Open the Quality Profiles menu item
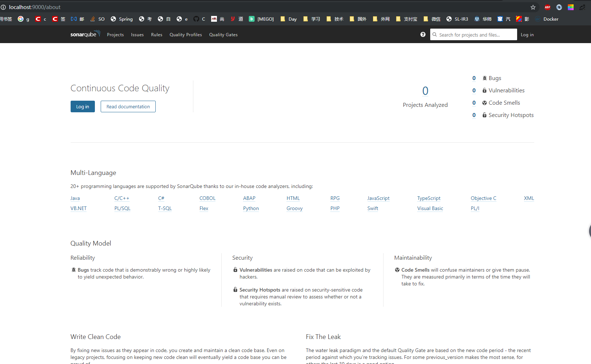This screenshot has height=364, width=591. click(186, 35)
